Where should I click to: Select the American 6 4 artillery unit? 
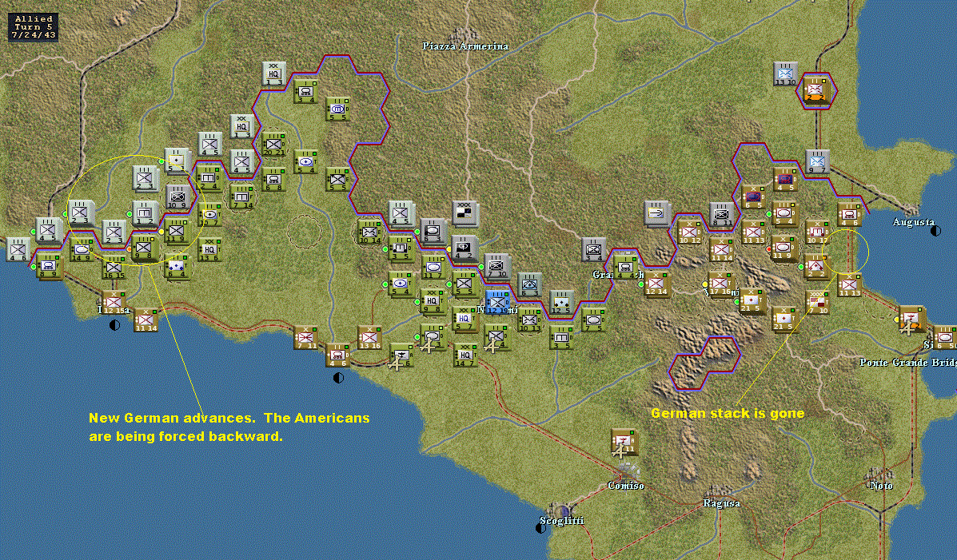(177, 267)
